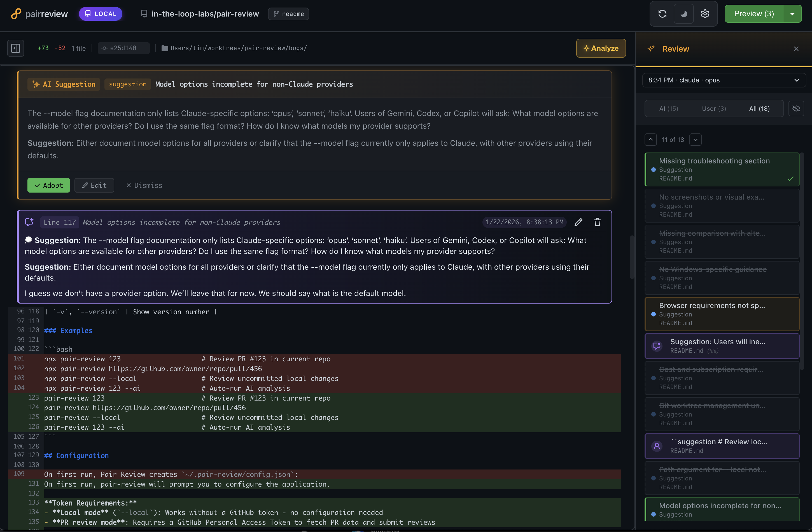The image size is (812, 532).
Task: Toggle dark mode with the moon icon
Action: pos(683,14)
